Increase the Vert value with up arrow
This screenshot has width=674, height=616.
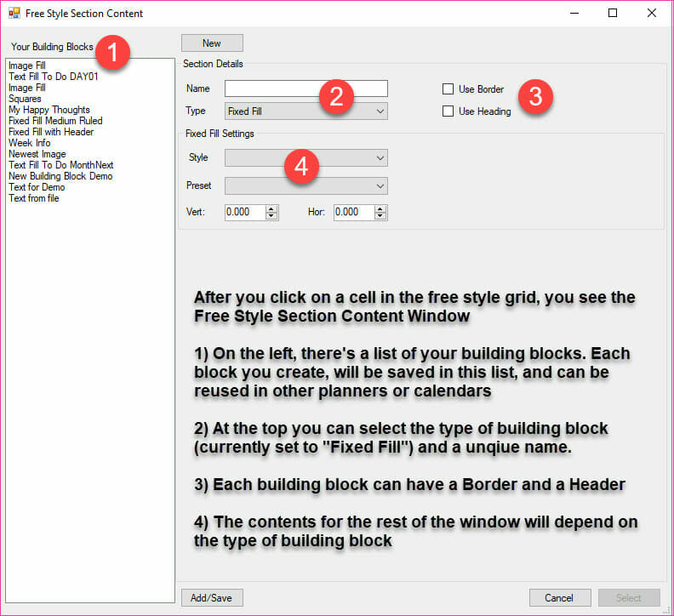click(271, 208)
